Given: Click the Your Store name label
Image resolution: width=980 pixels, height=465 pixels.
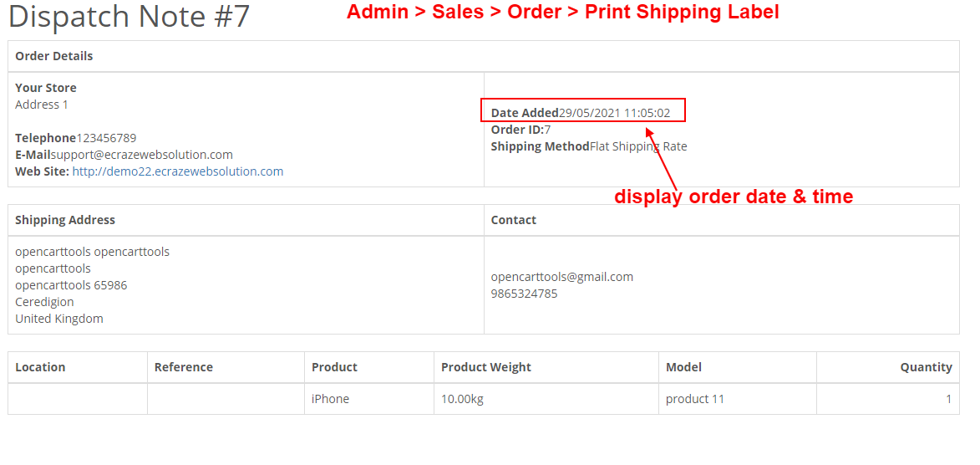Looking at the screenshot, I should 46,89.
